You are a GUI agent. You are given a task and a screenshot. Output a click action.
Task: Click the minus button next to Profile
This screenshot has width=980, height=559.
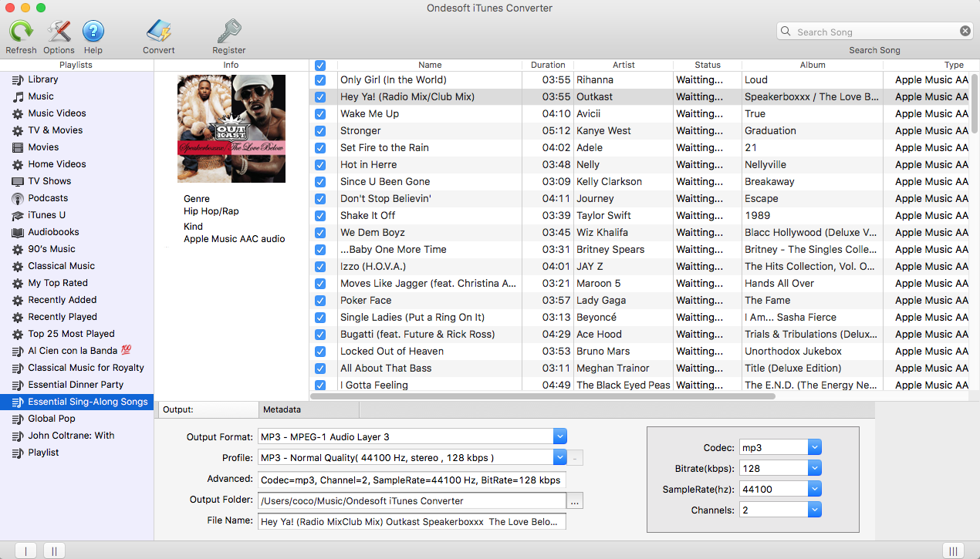[x=576, y=458]
